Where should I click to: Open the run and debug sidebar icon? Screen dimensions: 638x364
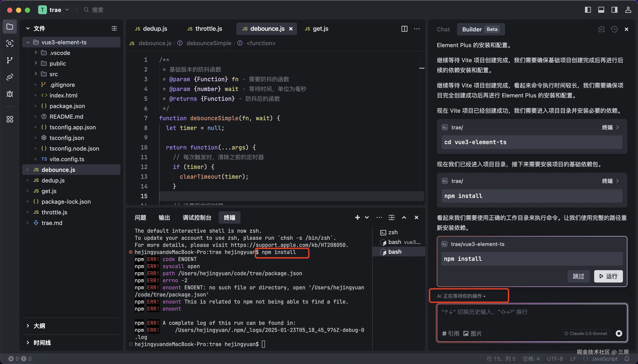click(10, 94)
